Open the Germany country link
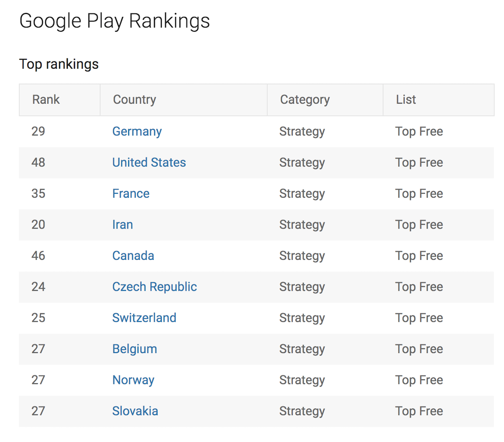This screenshot has height=442, width=504. 137,132
